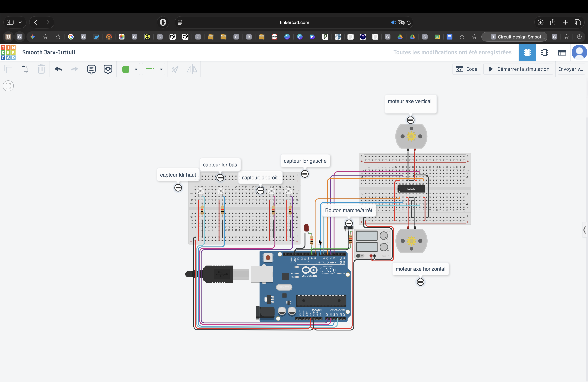Image resolution: width=588 pixels, height=382 pixels.
Task: Collapse the capteur ldr bas note
Action: pyautogui.click(x=220, y=177)
